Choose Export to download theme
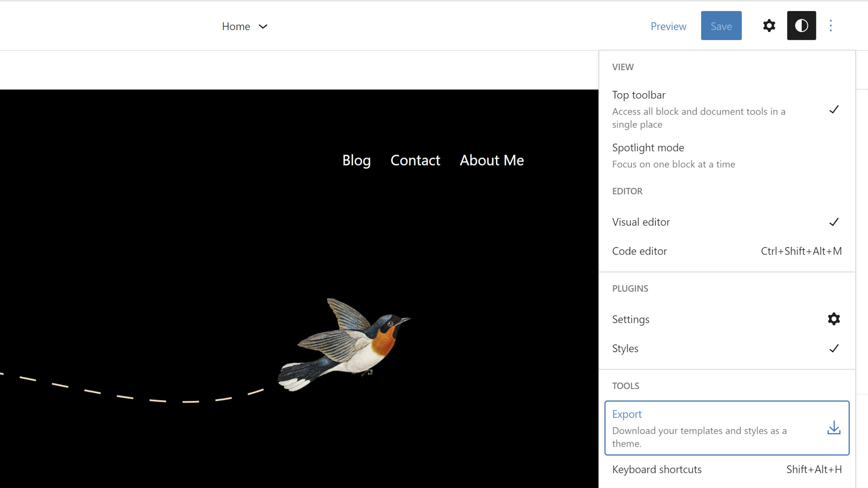 [x=727, y=428]
